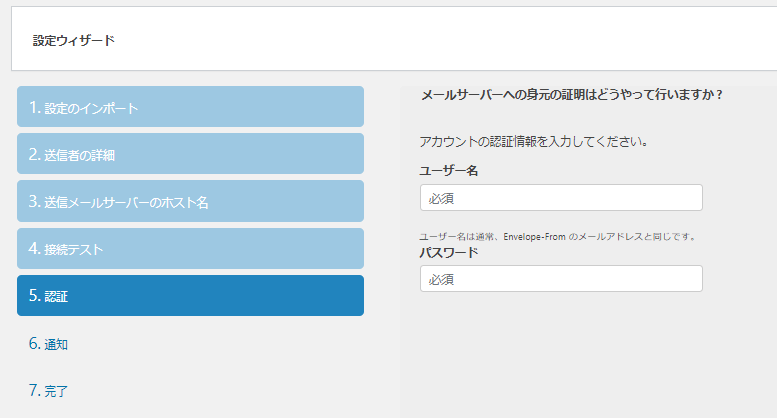Click the ユーザー名 field label
The image size is (777, 418).
(448, 171)
